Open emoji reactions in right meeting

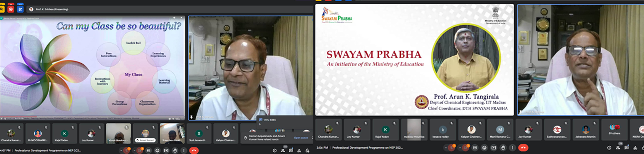[484, 148]
